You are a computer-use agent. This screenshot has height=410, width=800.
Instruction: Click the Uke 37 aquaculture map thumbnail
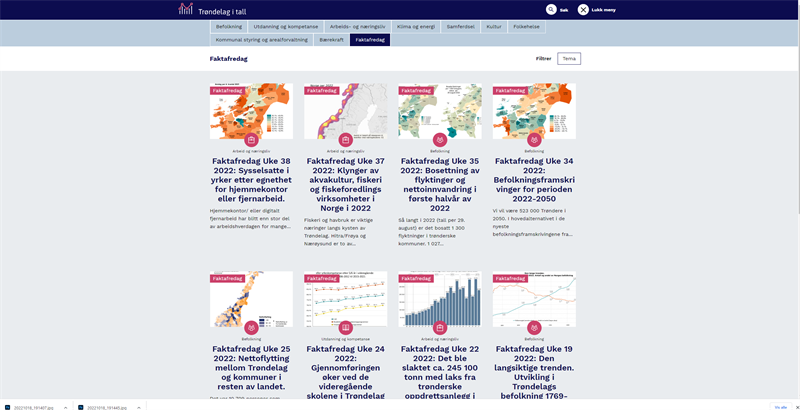(345, 110)
